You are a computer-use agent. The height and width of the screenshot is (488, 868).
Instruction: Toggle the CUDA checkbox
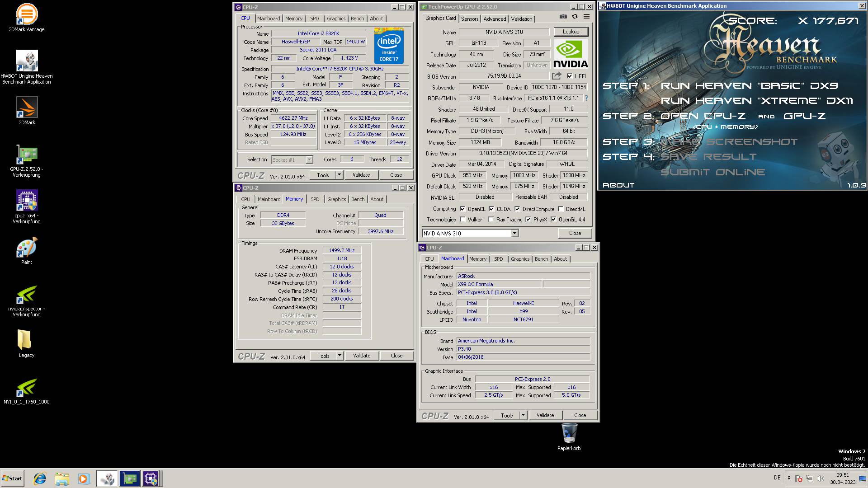(491, 209)
